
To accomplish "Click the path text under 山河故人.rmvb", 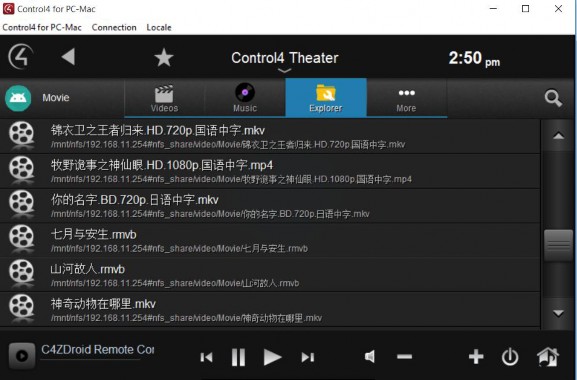I will [175, 284].
